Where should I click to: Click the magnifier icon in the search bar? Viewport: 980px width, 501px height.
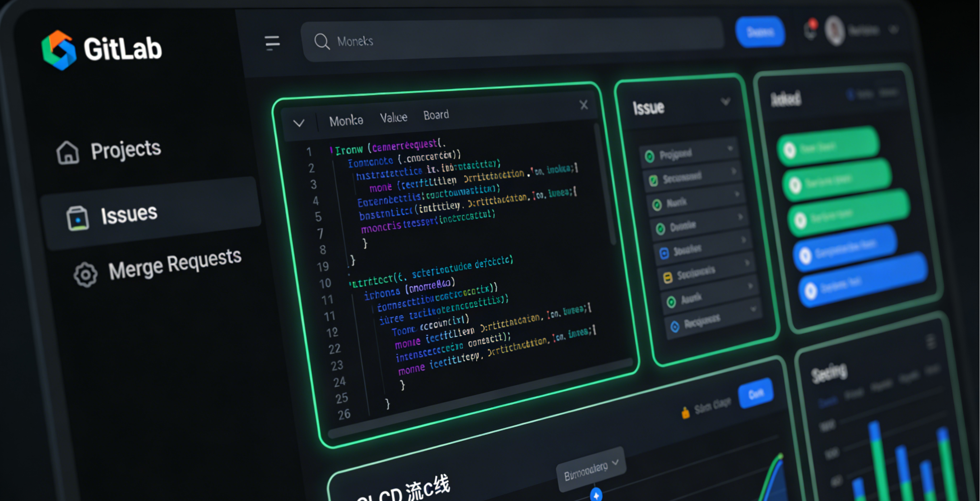coord(322,41)
